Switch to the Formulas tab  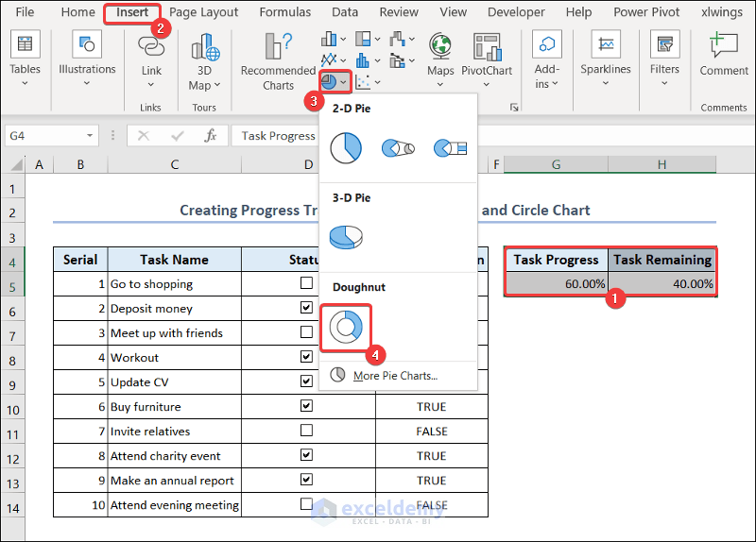click(285, 12)
